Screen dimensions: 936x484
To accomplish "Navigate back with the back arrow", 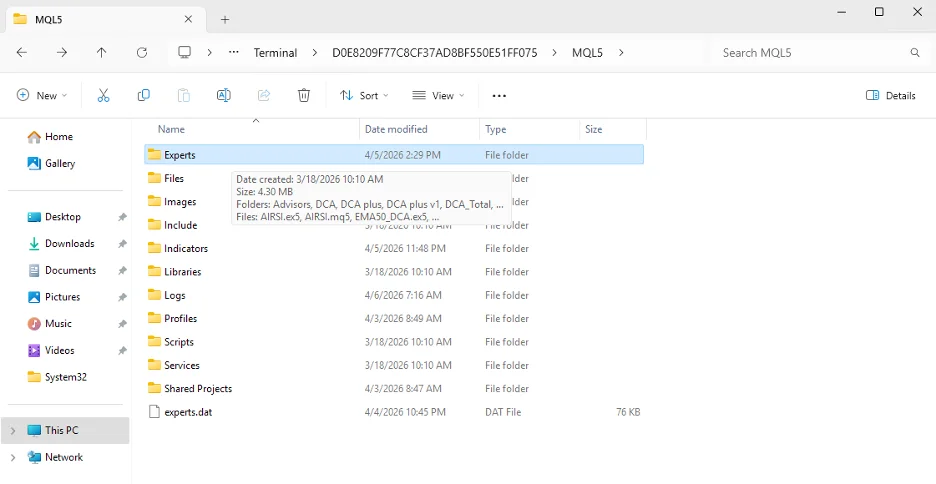I will pyautogui.click(x=22, y=52).
